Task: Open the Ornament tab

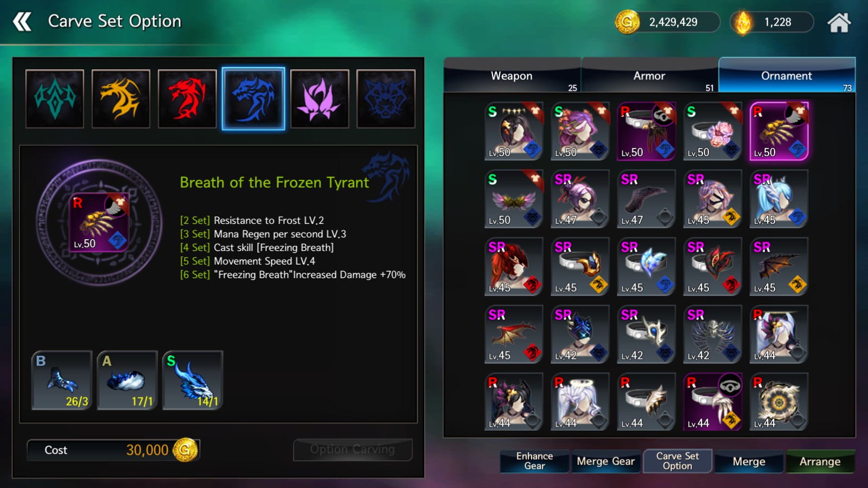Action: [787, 76]
